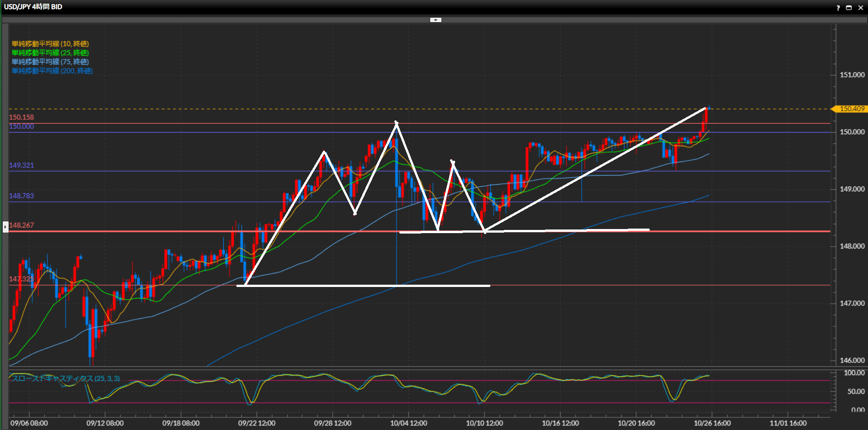Expand the left side panel arrow
The height and width of the screenshot is (430, 868).
tap(5, 226)
